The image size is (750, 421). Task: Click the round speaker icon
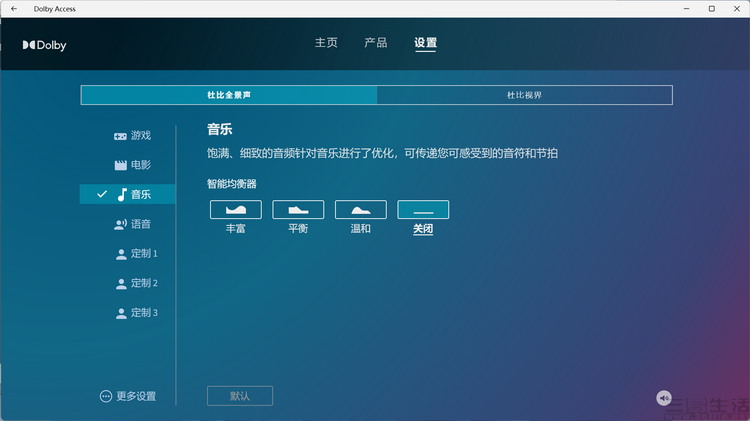[x=664, y=398]
